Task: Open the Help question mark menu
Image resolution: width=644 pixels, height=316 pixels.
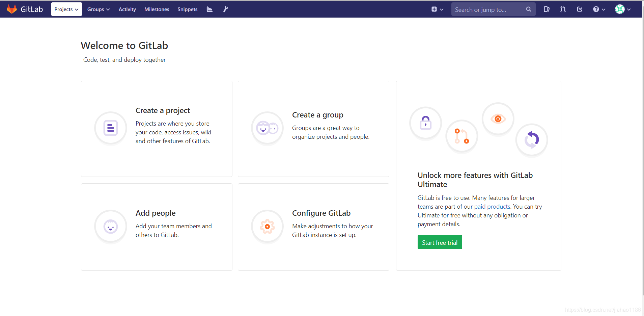Action: click(599, 9)
